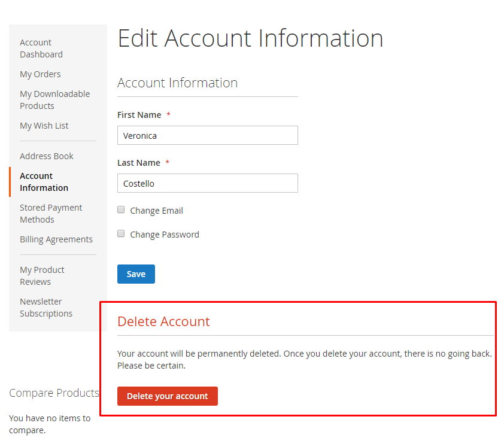
Task: Click the Edit Account Information page title
Action: pos(250,38)
